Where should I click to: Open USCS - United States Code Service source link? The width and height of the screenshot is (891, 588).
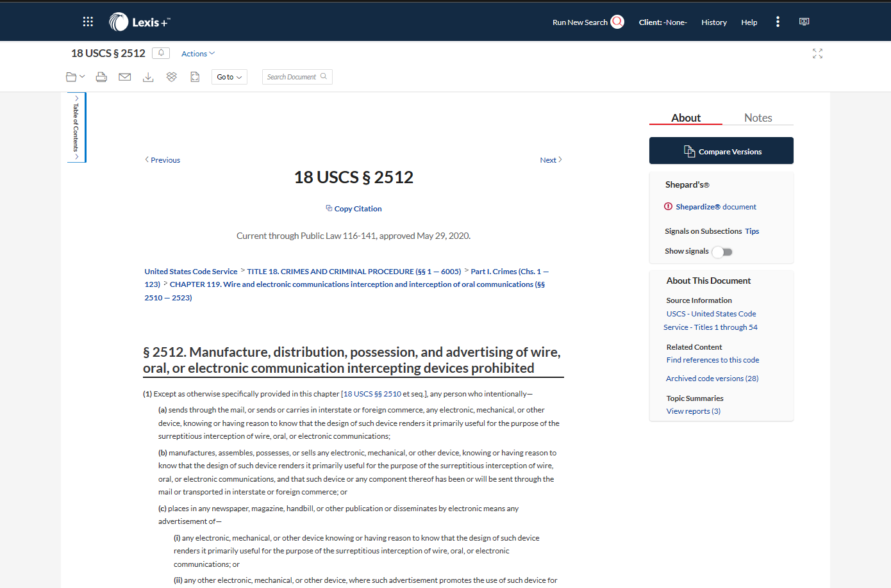point(711,320)
